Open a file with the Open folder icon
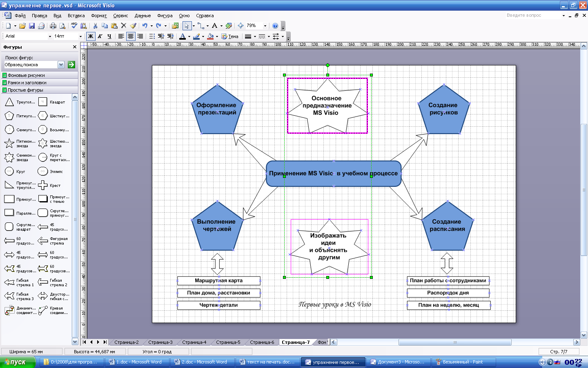The height and width of the screenshot is (368, 588). point(22,26)
